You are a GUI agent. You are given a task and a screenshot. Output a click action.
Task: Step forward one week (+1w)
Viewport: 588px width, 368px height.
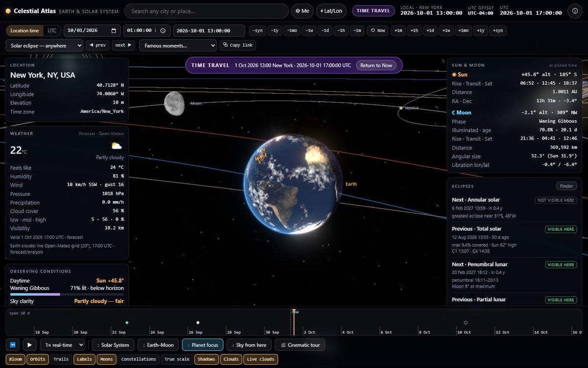pos(446,30)
